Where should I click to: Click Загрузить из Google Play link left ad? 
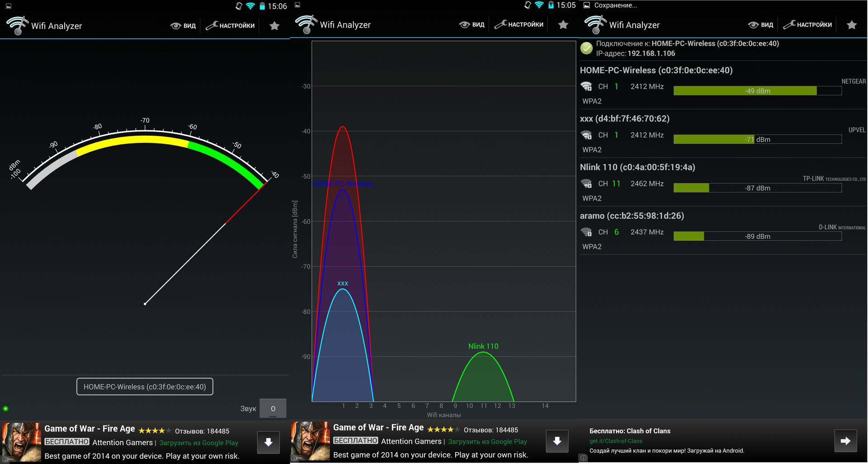click(199, 443)
